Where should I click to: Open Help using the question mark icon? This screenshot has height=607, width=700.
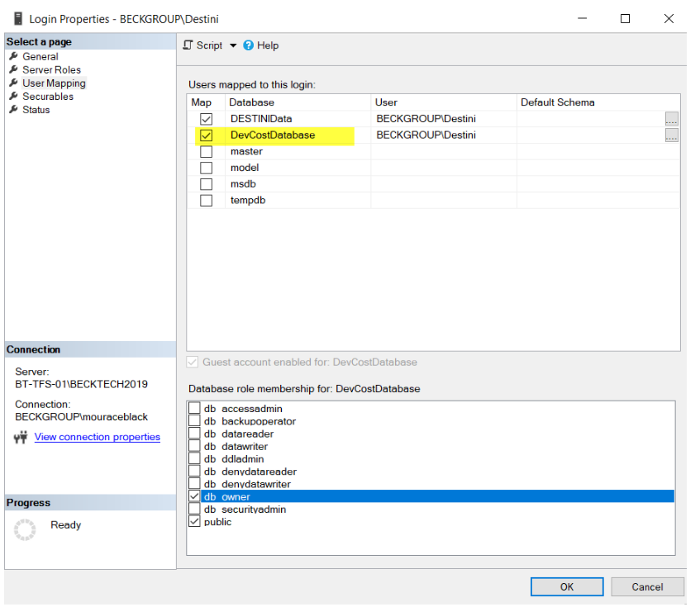coord(248,45)
